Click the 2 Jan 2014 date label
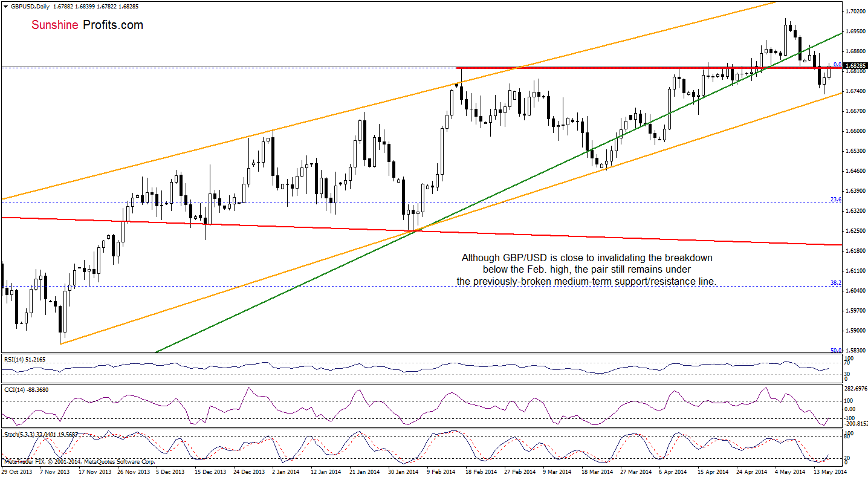The width and height of the screenshot is (868, 477). 287,471
